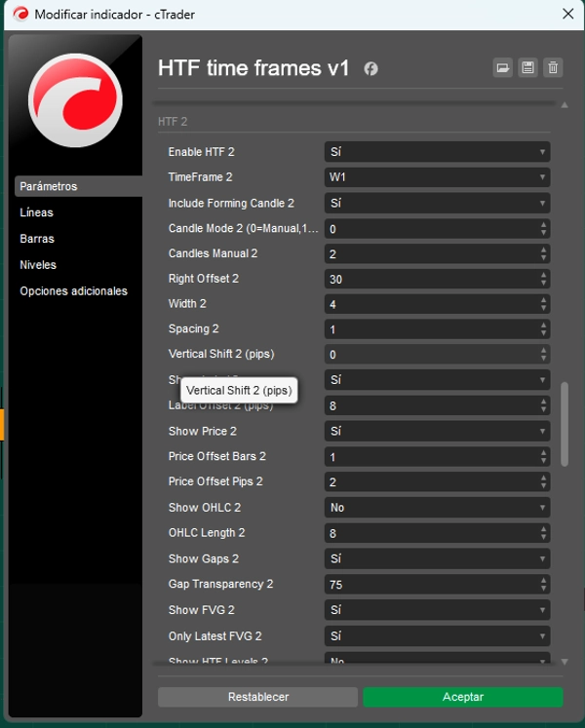
Task: Open the Barras tab
Action: point(37,239)
